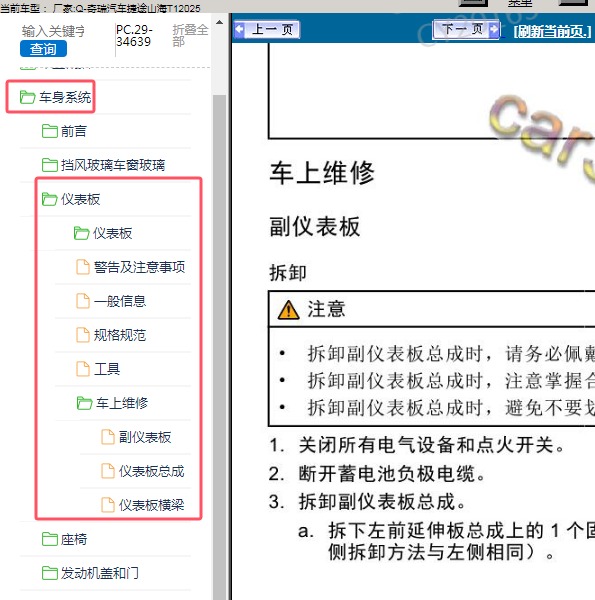This screenshot has height=600, width=595.
Task: Click the 车上维修 heading in document
Action: click(322, 173)
